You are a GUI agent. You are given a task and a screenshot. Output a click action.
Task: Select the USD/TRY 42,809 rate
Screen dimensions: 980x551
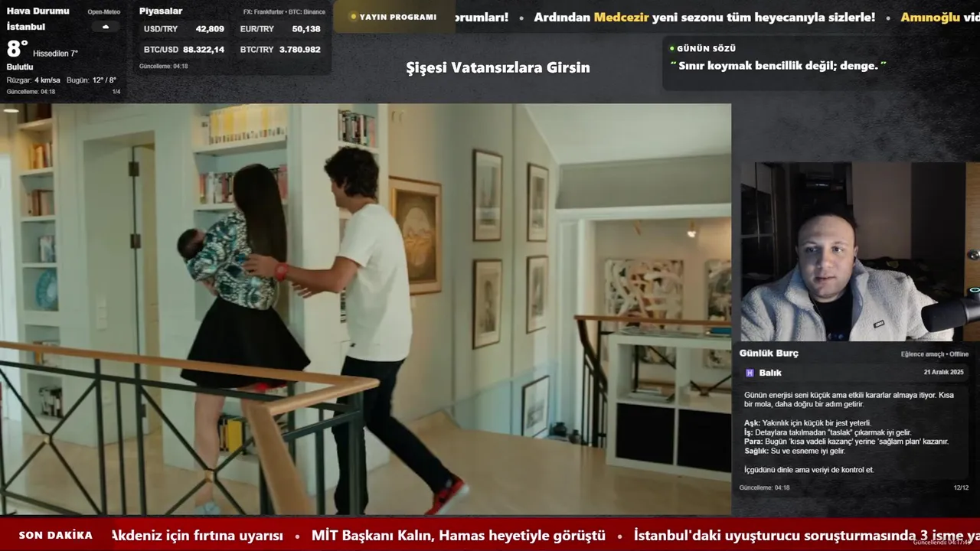[x=184, y=29]
